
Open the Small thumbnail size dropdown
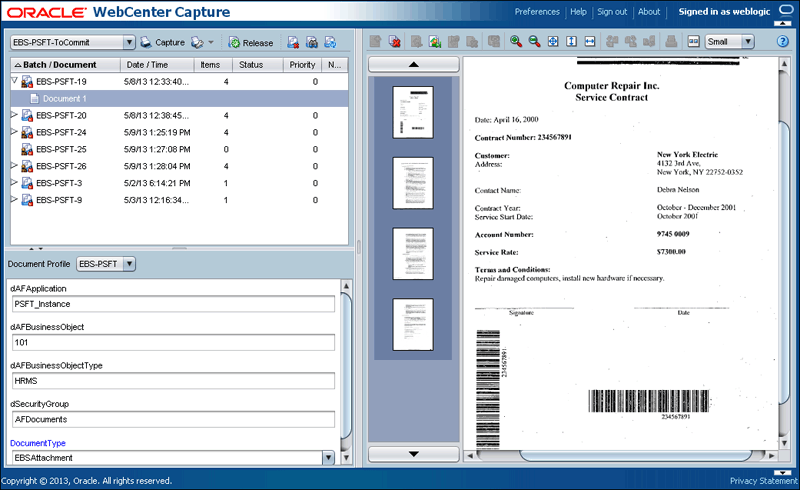click(x=730, y=42)
